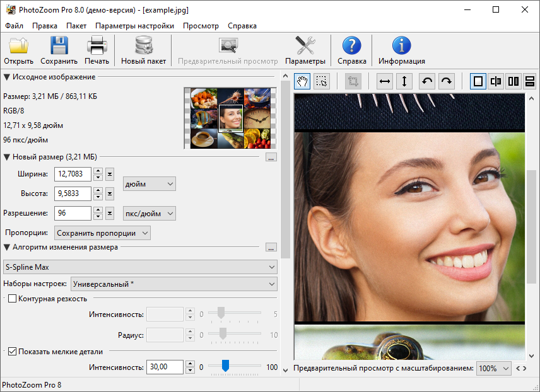Rotate the image clockwise

click(x=445, y=81)
